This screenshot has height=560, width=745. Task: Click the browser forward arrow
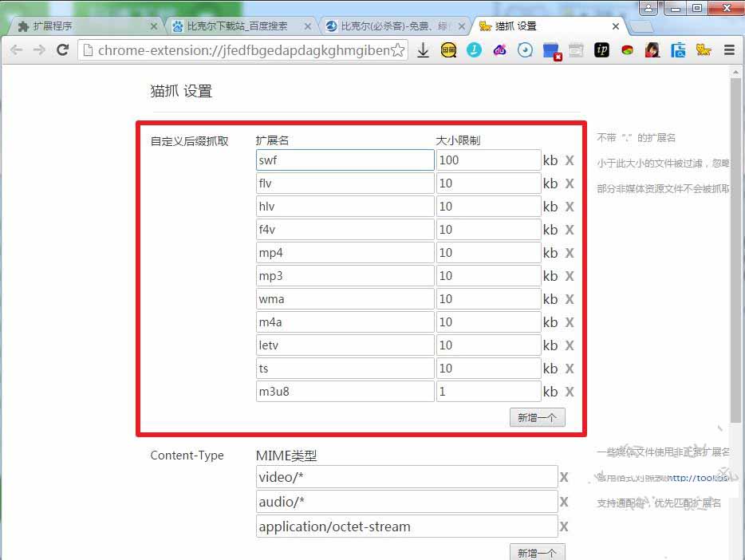tap(39, 50)
